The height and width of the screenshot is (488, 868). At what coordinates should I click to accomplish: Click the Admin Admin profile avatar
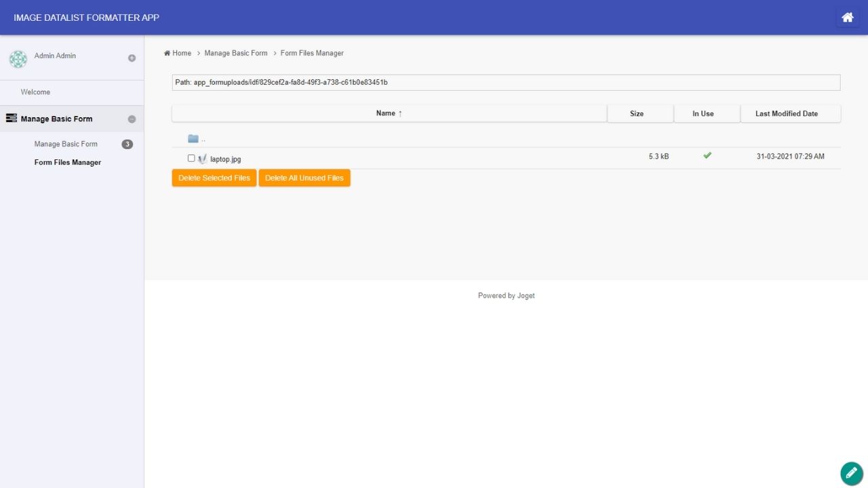coord(18,59)
